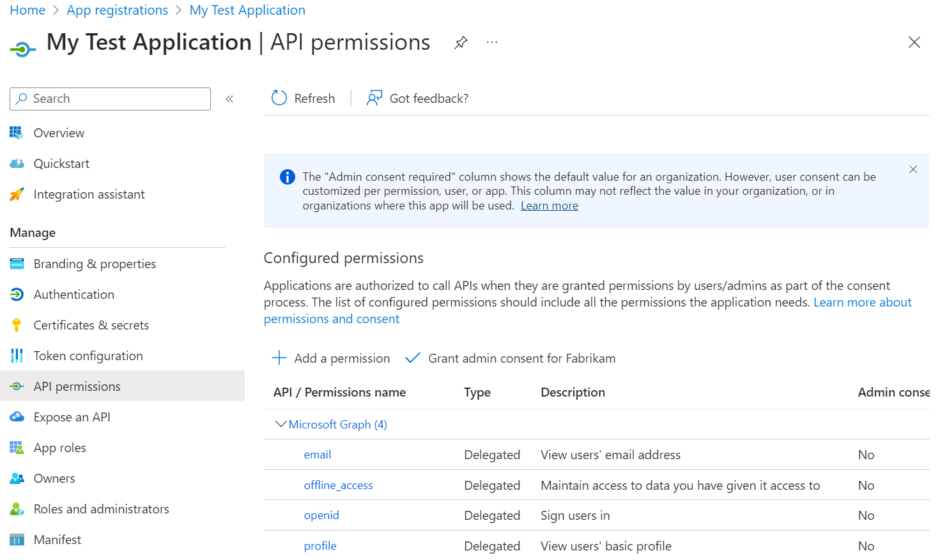The width and height of the screenshot is (940, 560).
Task: Open the offline_access permission details
Action: (x=338, y=485)
